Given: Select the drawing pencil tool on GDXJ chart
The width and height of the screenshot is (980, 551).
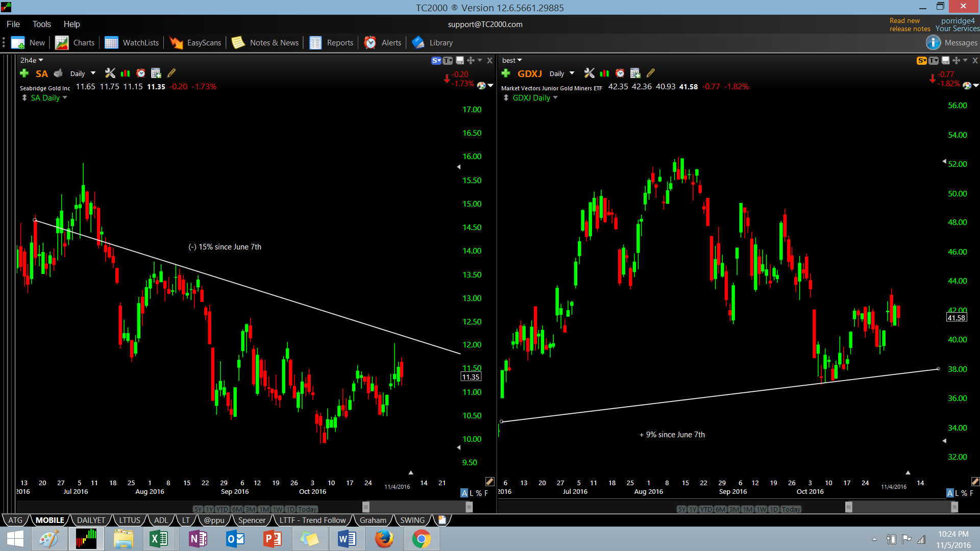Looking at the screenshot, I should tap(651, 73).
